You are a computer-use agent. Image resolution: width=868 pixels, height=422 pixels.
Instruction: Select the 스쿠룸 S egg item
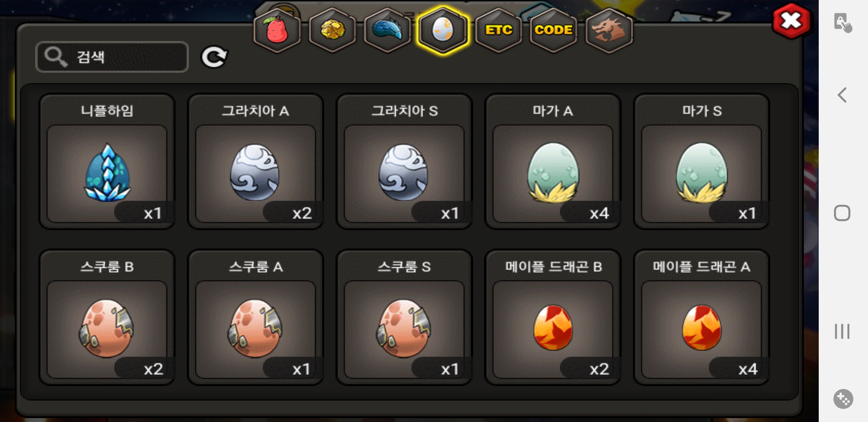tap(404, 317)
